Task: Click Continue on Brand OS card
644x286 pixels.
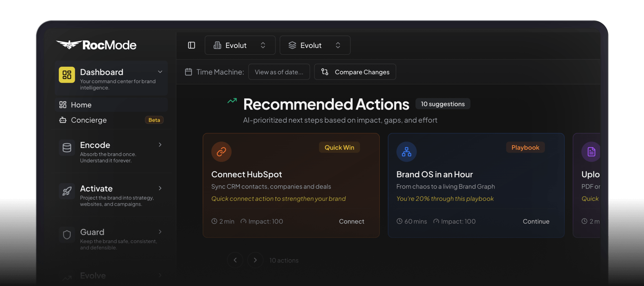Action: (x=536, y=221)
